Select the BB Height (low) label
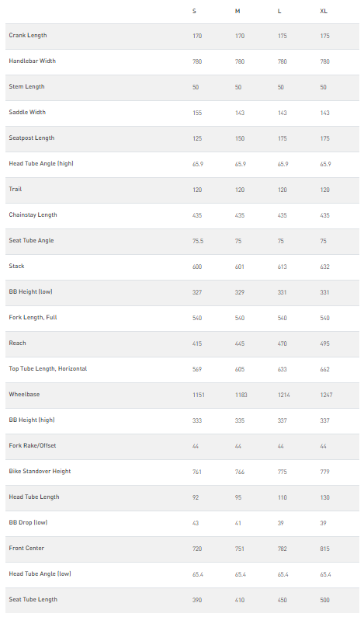Screen dimensions: 364x617 (30, 291)
